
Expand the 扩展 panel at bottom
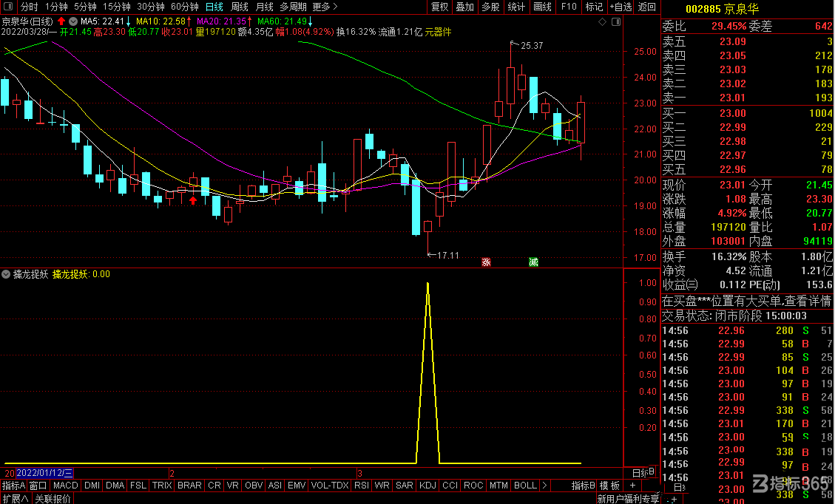(x=15, y=499)
